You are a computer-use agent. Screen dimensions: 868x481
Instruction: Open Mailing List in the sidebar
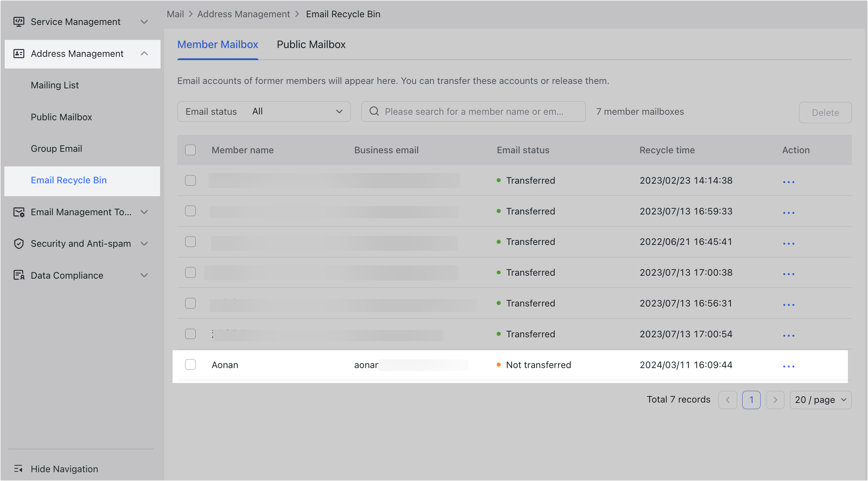[x=55, y=85]
